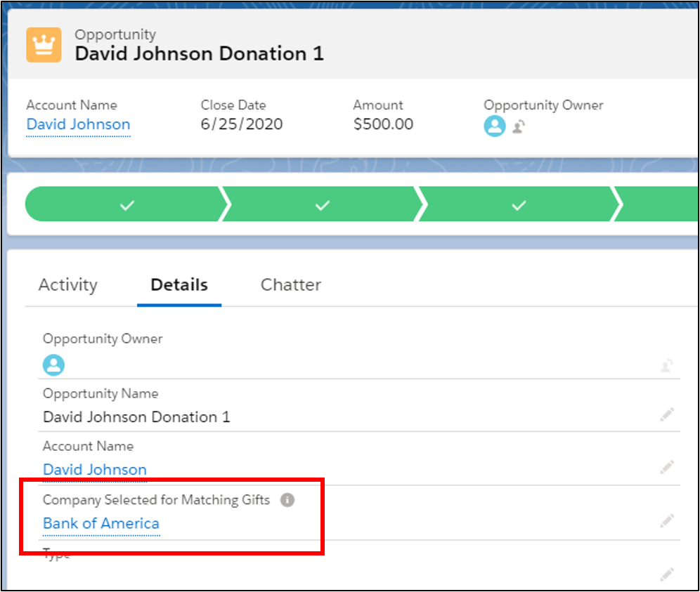Click the Amount value of $500.00

[383, 124]
